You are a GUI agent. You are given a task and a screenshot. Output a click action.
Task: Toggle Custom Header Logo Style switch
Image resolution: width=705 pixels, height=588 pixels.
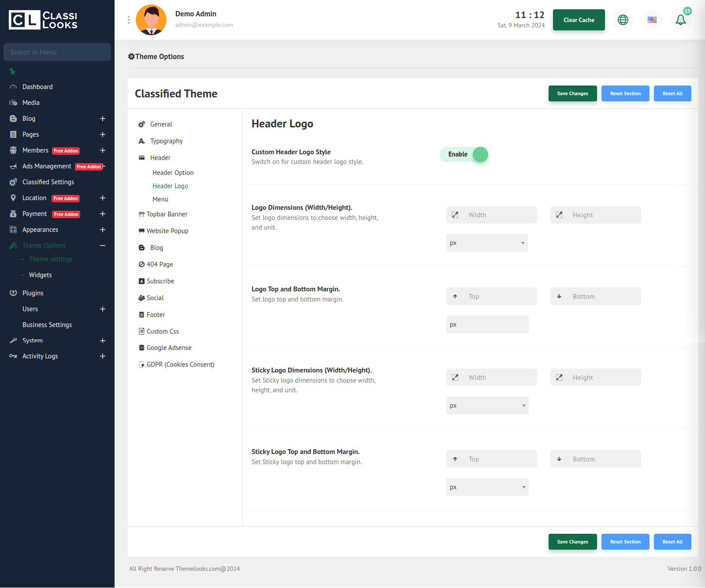pyautogui.click(x=464, y=155)
